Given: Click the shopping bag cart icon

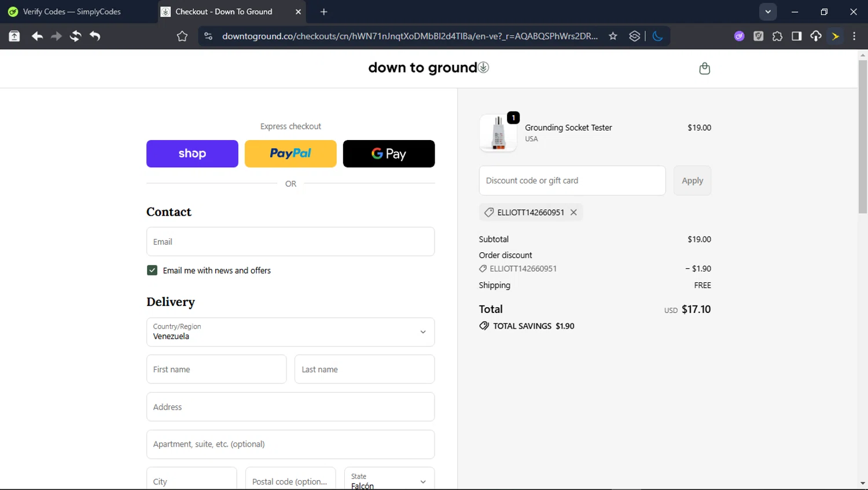Looking at the screenshot, I should (704, 68).
